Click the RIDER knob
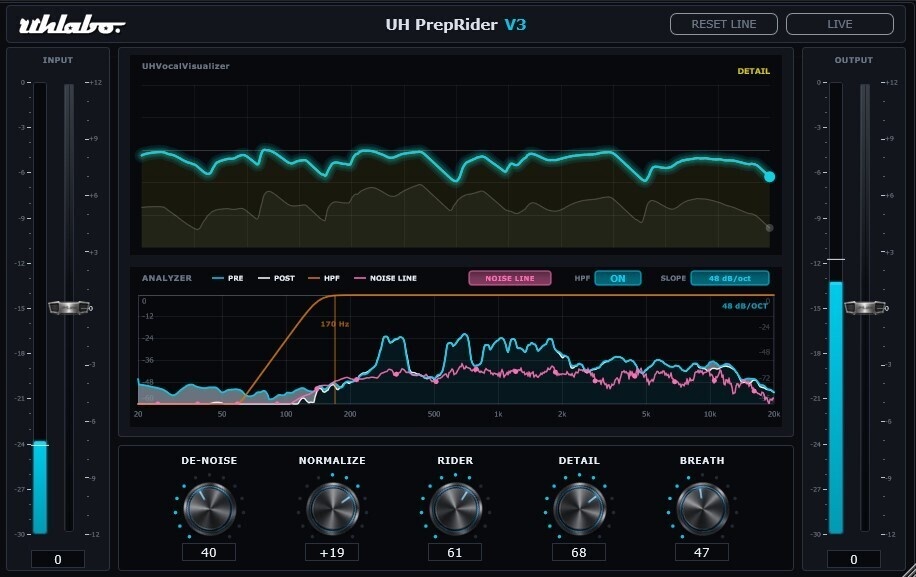The width and height of the screenshot is (916, 577). pyautogui.click(x=456, y=508)
